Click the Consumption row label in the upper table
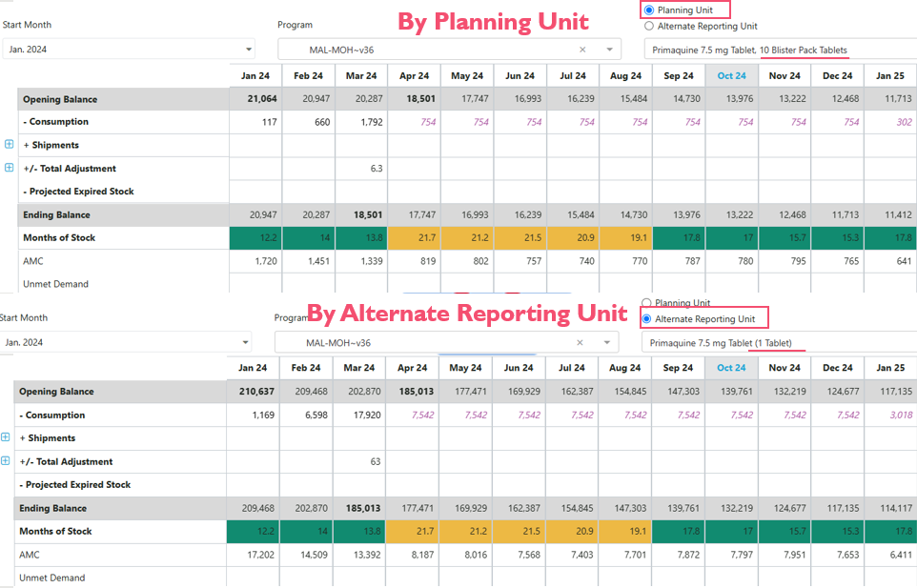Image resolution: width=917 pixels, height=588 pixels. [x=56, y=122]
